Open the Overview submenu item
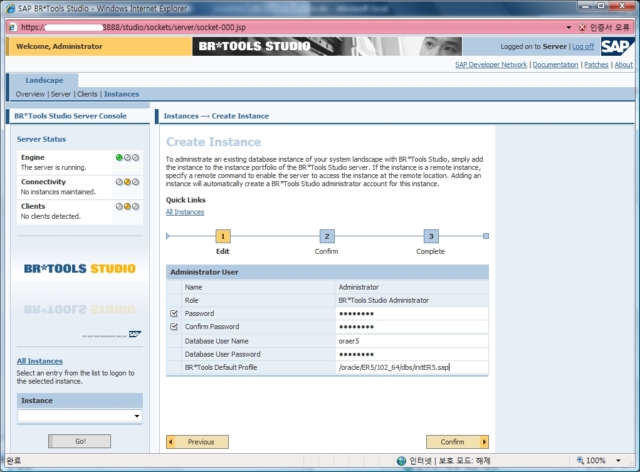Viewport: 640px width, 472px height. pos(30,94)
